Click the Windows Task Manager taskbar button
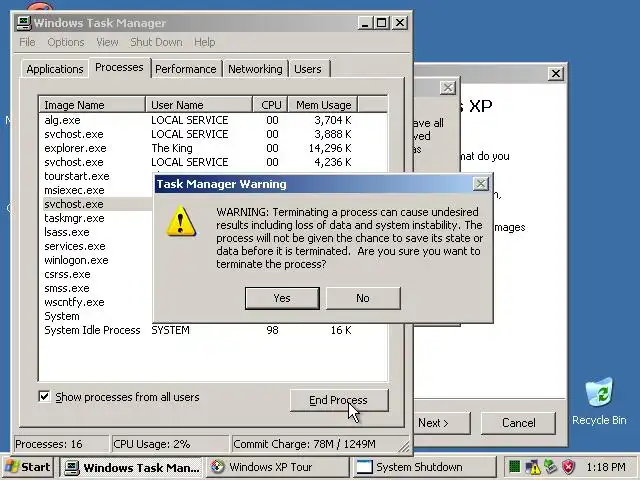Viewport: 640px width, 480px height. (132, 467)
